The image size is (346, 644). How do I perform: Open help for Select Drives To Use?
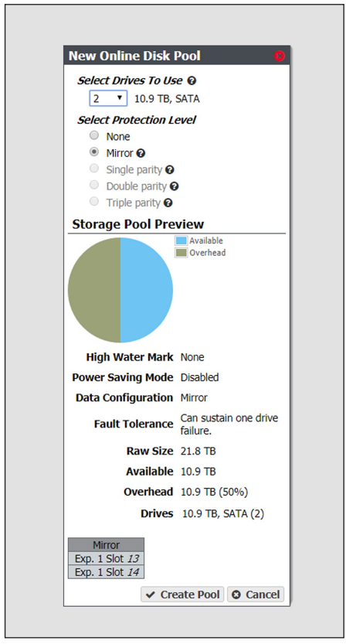192,81
